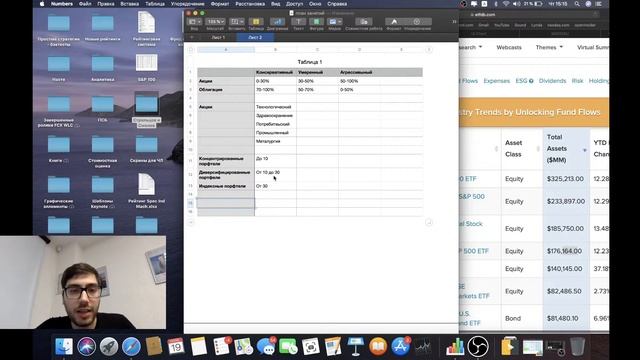Open Keynote from the Dock
This screenshot has width=640, height=360.
tap(356, 347)
